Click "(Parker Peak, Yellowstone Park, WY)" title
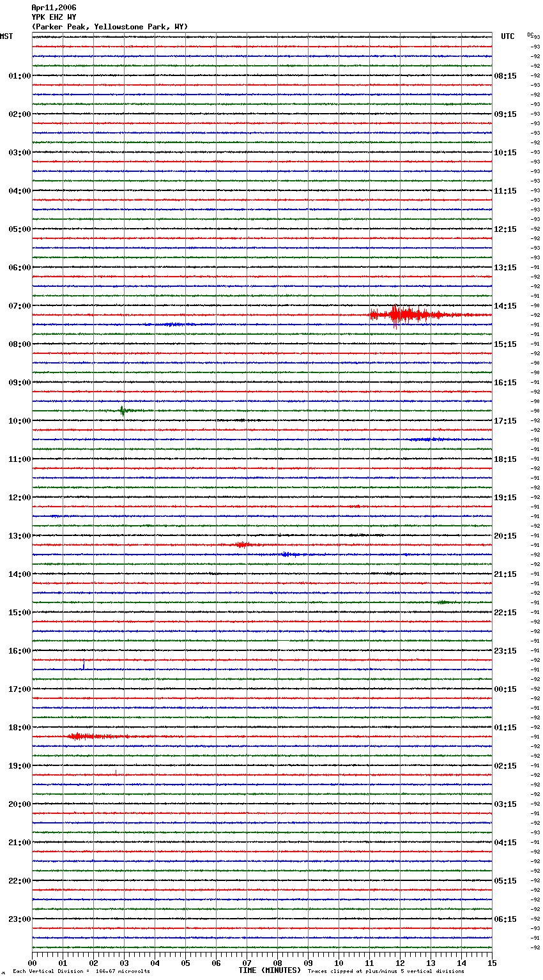543x980 pixels. tap(110, 27)
